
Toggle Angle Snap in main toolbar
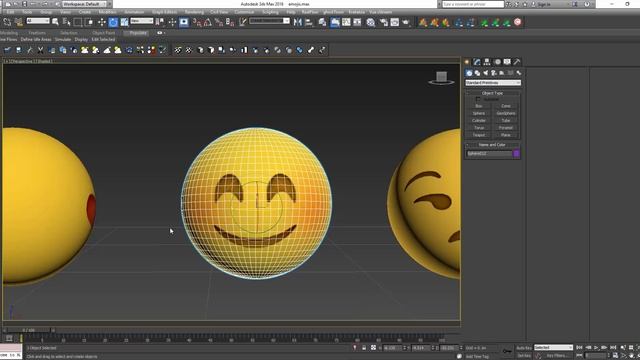pyautogui.click(x=208, y=22)
